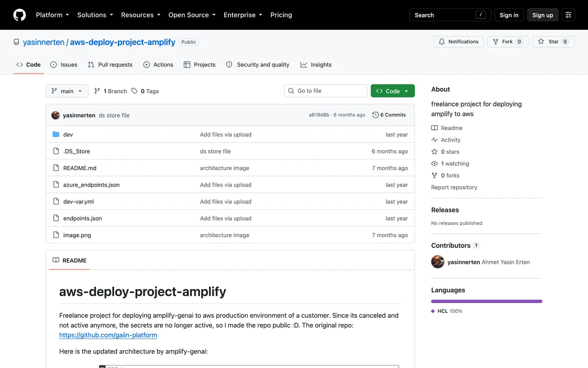Click the shield icon in Security and quality tab
This screenshot has height=368, width=588.
click(229, 65)
